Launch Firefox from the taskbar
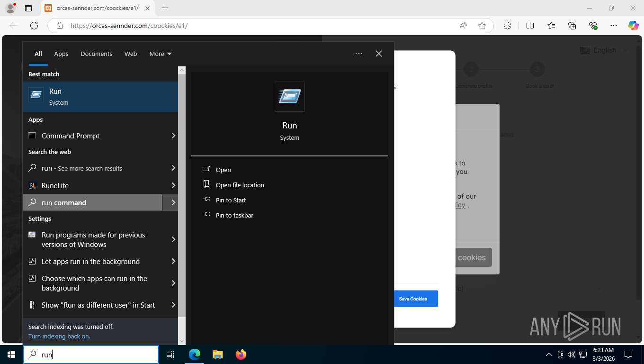 point(241,354)
